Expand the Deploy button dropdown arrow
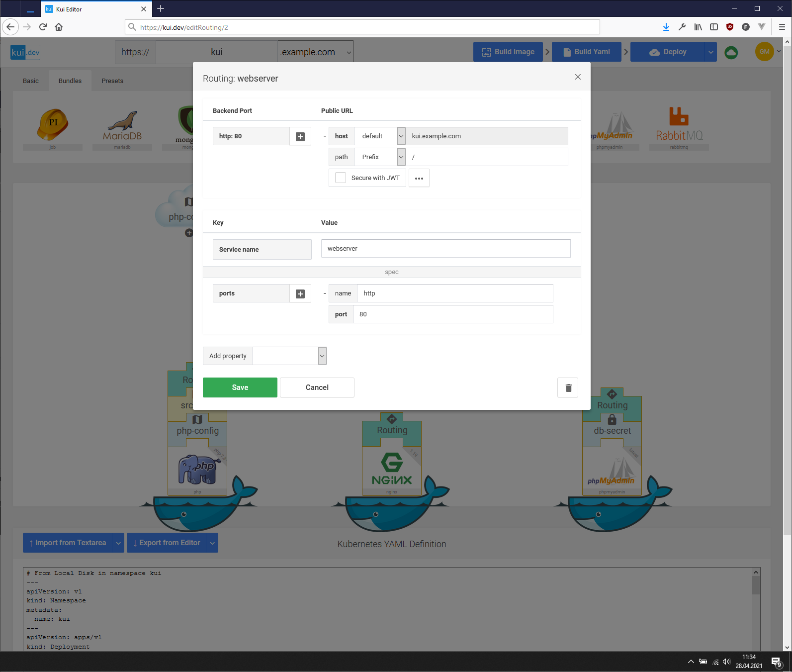The height and width of the screenshot is (672, 792). [x=710, y=52]
